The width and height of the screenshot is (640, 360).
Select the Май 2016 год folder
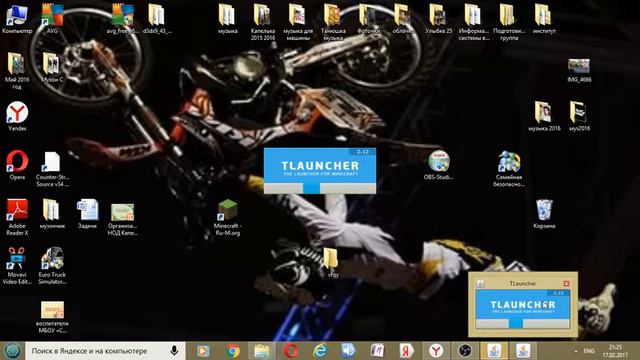coord(17,71)
